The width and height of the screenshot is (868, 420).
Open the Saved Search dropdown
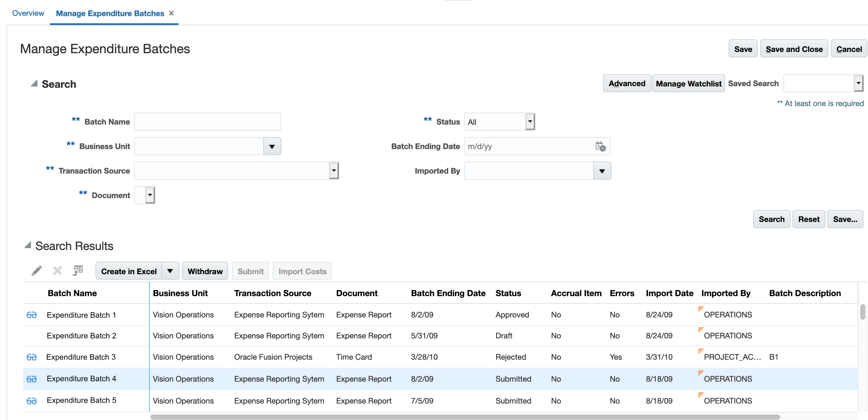point(858,83)
